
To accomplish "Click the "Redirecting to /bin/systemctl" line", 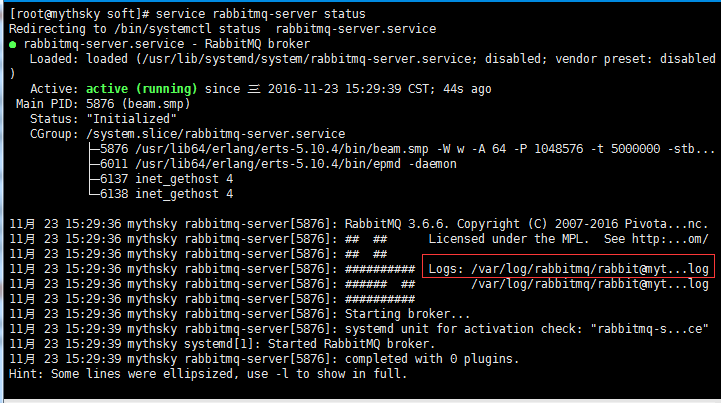I will point(150,29).
